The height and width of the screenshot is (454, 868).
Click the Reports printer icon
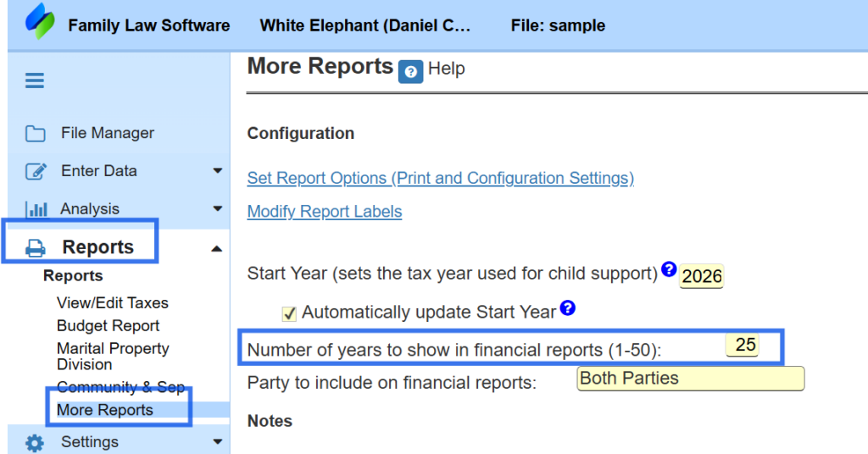pyautogui.click(x=36, y=248)
